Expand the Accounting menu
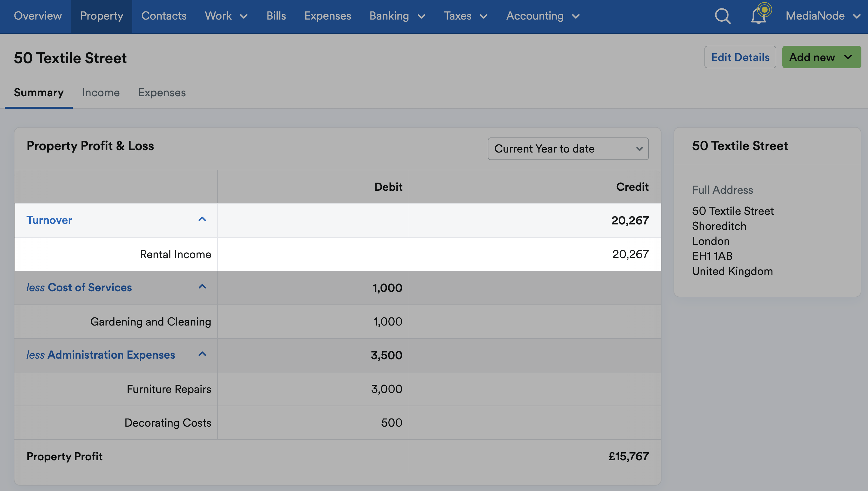 point(543,16)
